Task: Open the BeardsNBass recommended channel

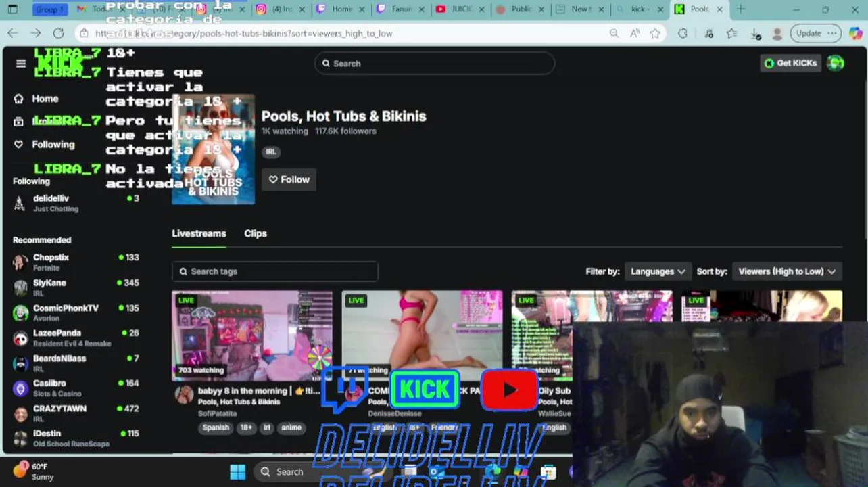Action: point(76,363)
